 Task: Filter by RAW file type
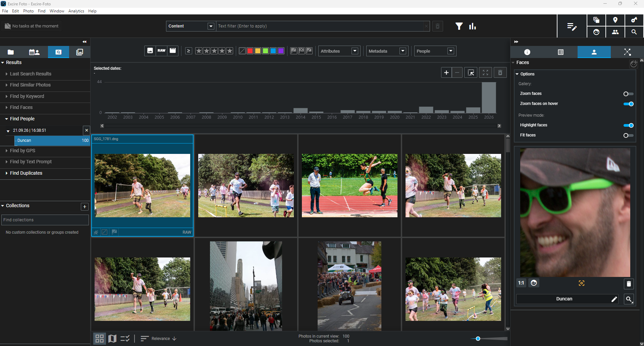161,51
